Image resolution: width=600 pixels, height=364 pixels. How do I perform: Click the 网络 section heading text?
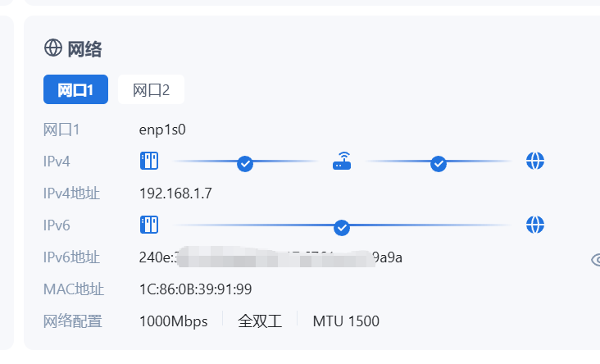pos(85,49)
